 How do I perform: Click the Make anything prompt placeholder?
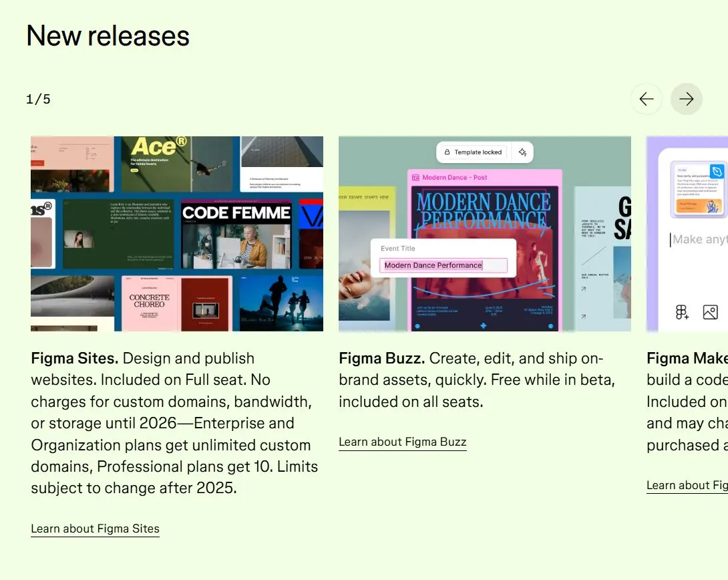700,239
